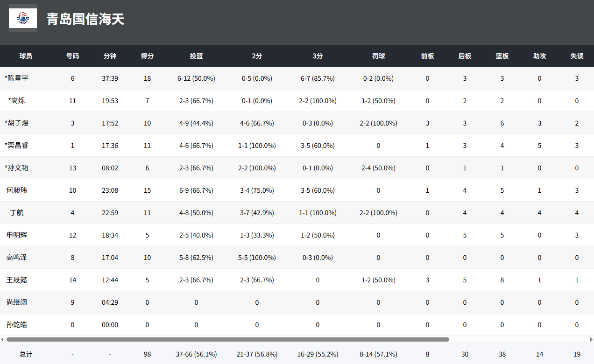Image resolution: width=594 pixels, height=364 pixels.
Task: Click the minutes value 19:53
Action: pyautogui.click(x=110, y=101)
